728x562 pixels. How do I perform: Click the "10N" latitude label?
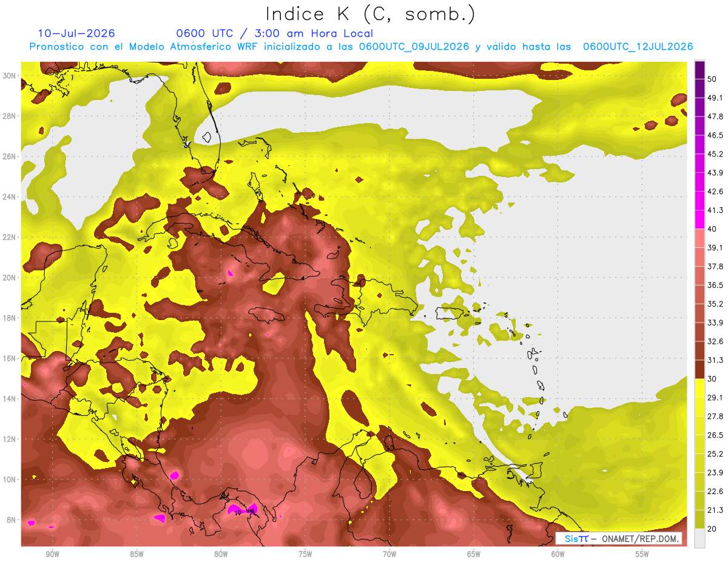pyautogui.click(x=10, y=480)
